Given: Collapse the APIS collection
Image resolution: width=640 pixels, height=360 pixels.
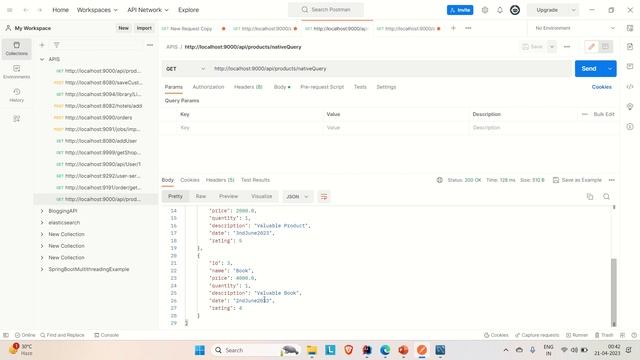Looking at the screenshot, I should click(x=42, y=59).
